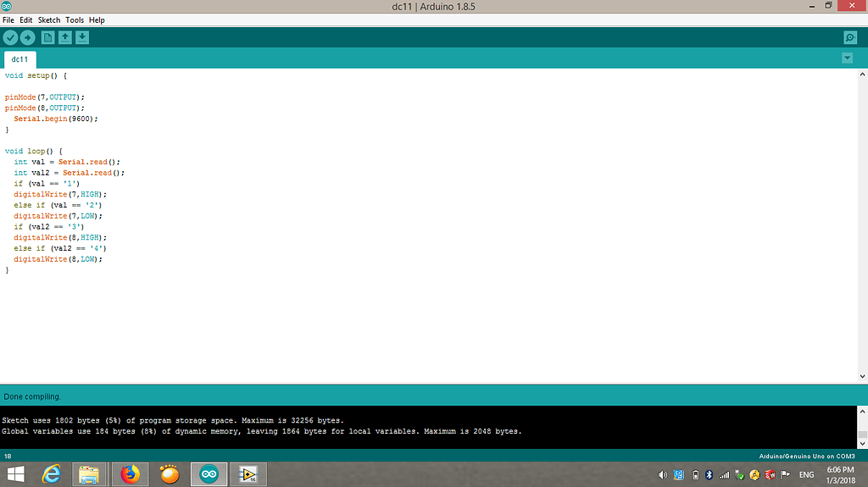Click the volume speaker tray icon

(x=663, y=475)
